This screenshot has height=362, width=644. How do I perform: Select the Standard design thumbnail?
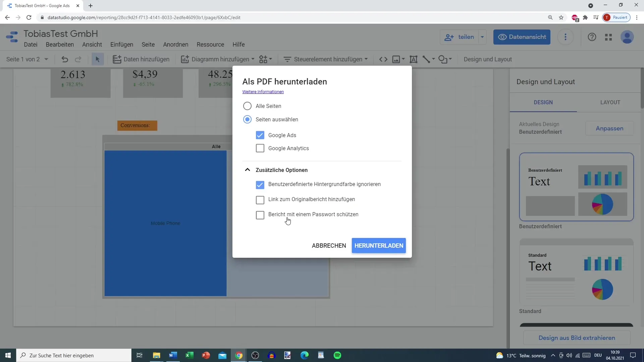(x=576, y=272)
